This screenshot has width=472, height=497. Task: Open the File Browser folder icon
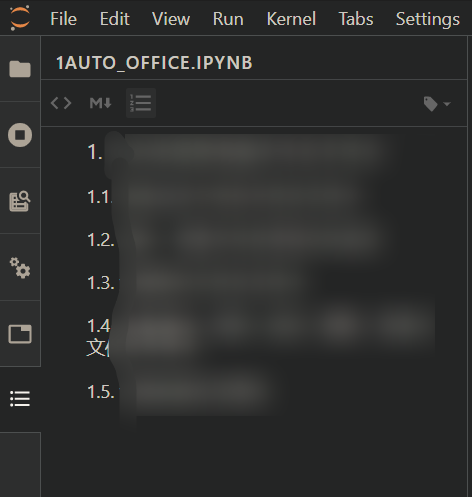click(x=20, y=69)
